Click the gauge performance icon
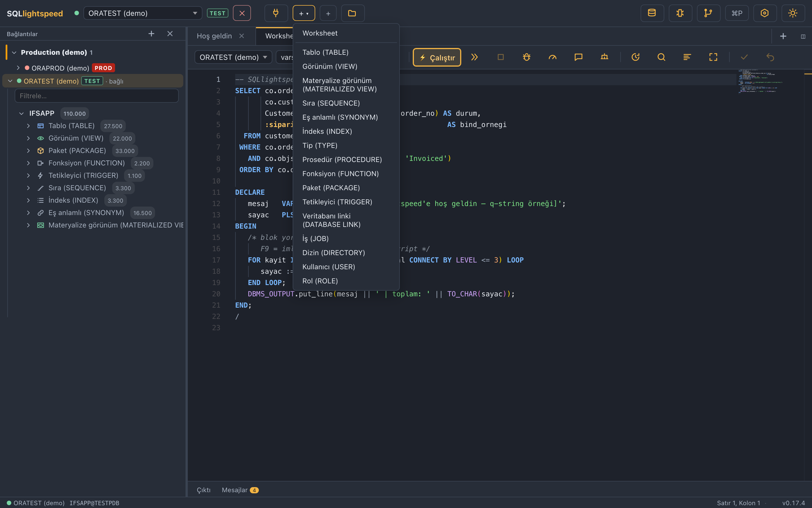 (x=552, y=57)
